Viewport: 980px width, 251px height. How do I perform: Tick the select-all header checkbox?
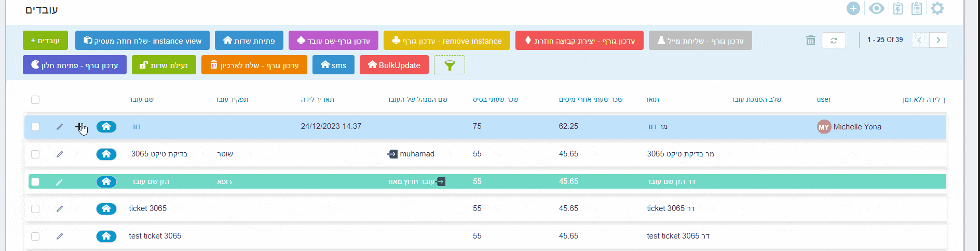pyautogui.click(x=35, y=100)
